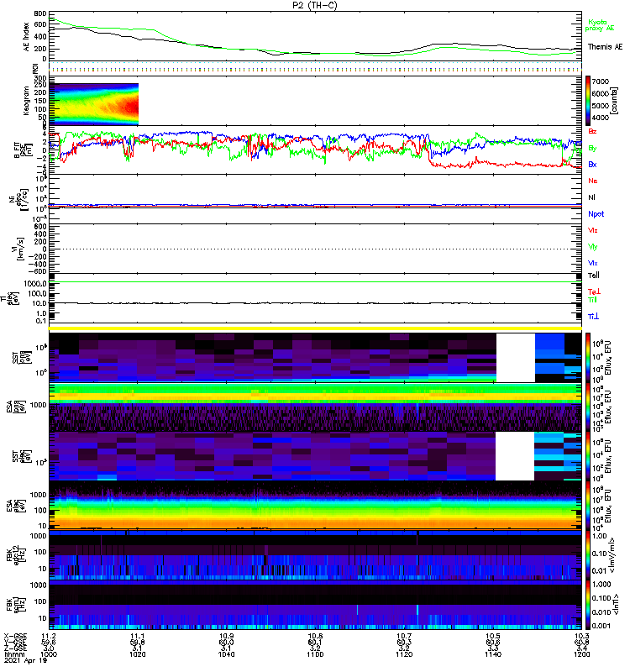
Task: Click the X-GSE value 10.3
Action: (581, 636)
